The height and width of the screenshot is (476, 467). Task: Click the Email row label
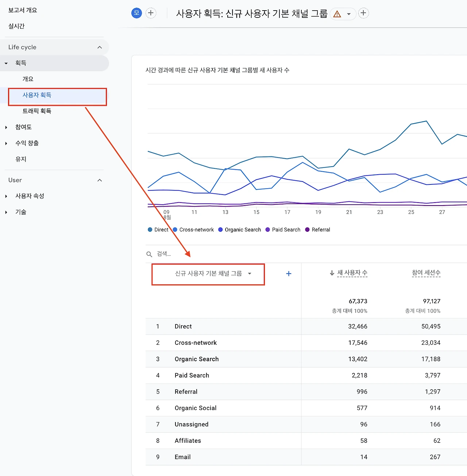[x=183, y=457]
